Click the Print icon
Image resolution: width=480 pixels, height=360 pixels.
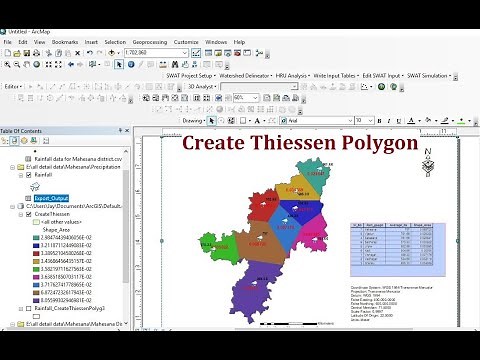[x=36, y=53]
